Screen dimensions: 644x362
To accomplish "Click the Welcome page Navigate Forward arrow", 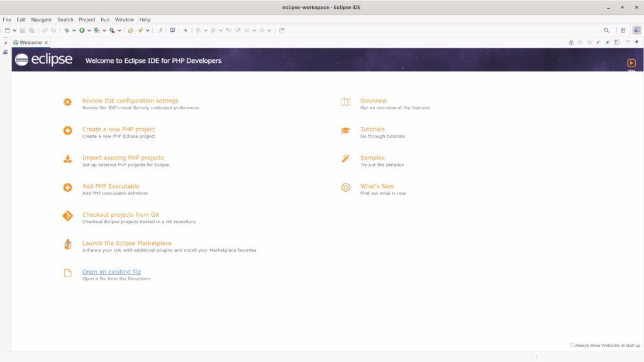I will (589, 42).
